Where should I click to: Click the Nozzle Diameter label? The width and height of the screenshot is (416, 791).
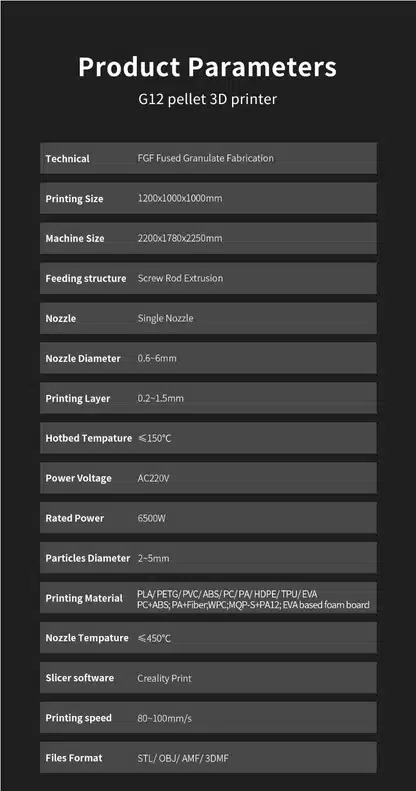pyautogui.click(x=83, y=359)
